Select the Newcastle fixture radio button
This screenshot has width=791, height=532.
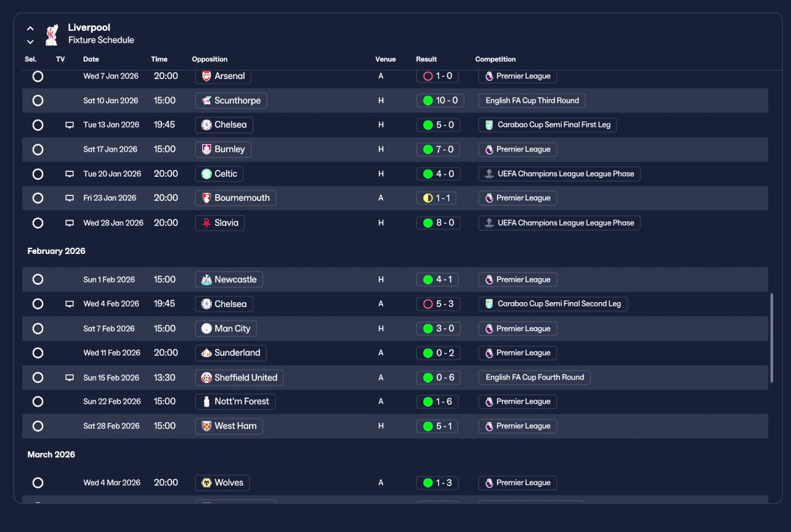point(38,279)
